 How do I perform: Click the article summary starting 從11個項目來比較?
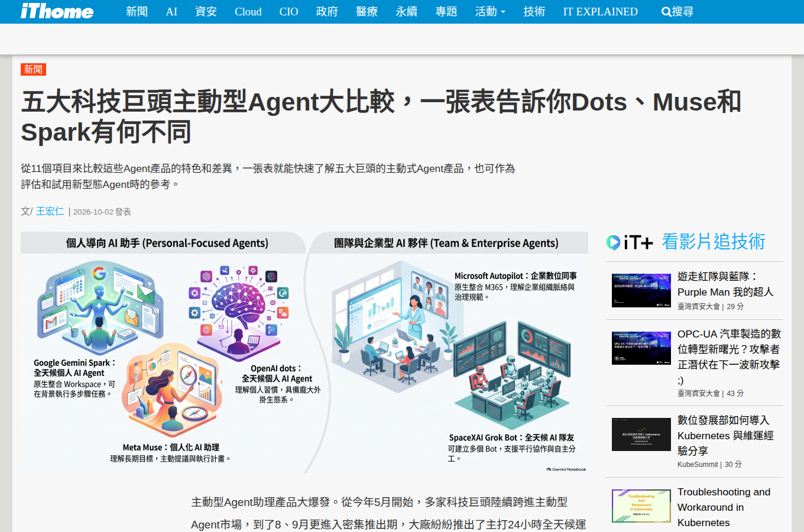tap(268, 176)
